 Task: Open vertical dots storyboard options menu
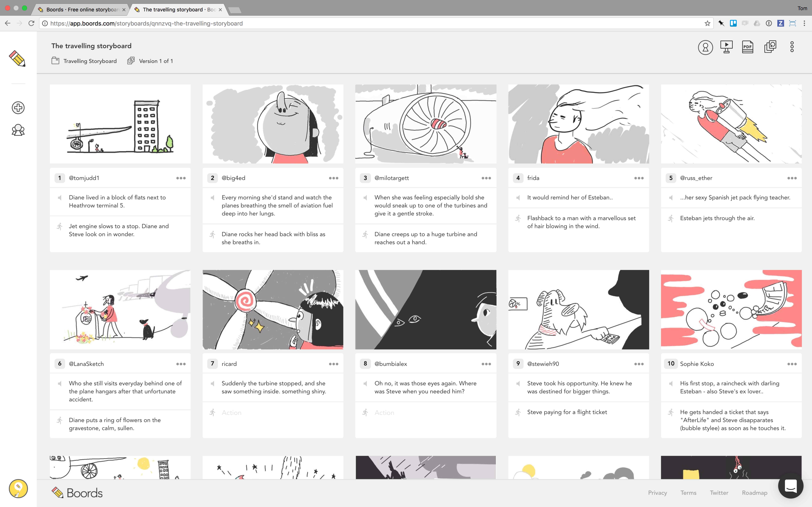[792, 47]
